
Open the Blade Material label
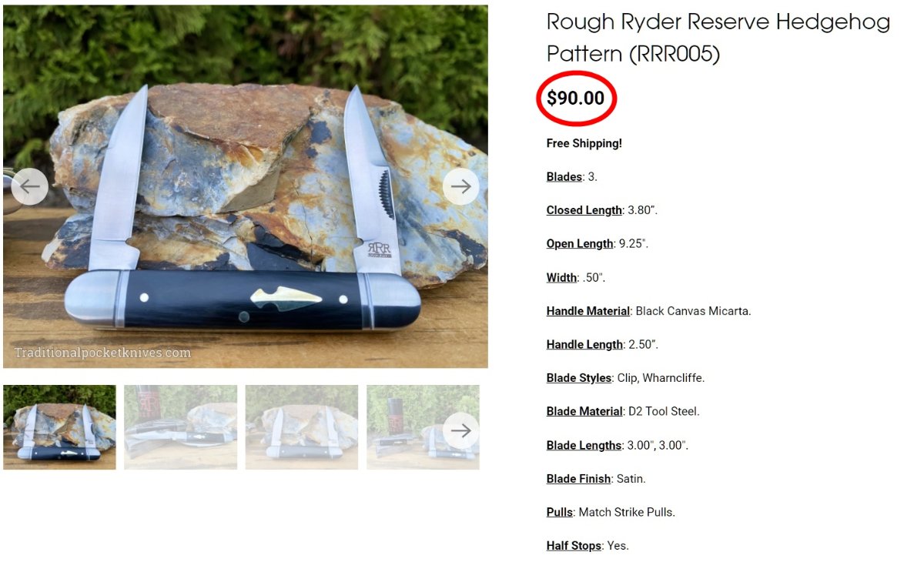pyautogui.click(x=584, y=412)
